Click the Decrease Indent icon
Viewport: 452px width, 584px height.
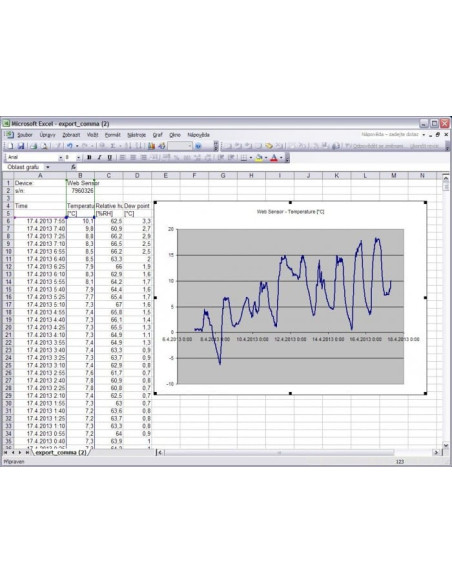click(221, 158)
